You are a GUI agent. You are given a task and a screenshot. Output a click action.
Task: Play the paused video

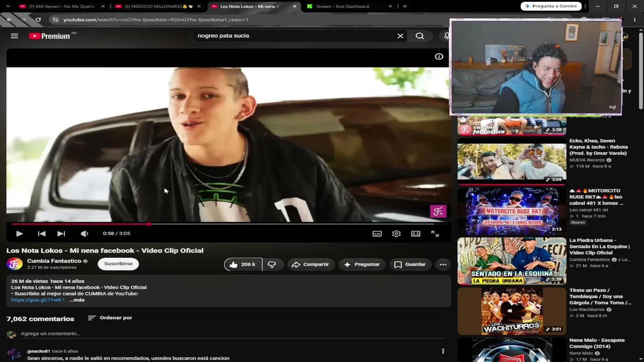tap(19, 233)
